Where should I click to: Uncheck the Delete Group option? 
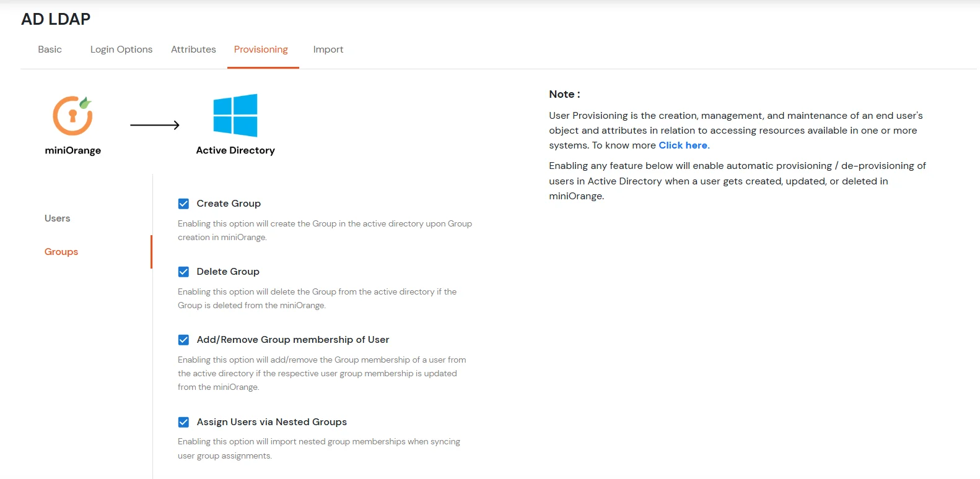[x=183, y=272]
